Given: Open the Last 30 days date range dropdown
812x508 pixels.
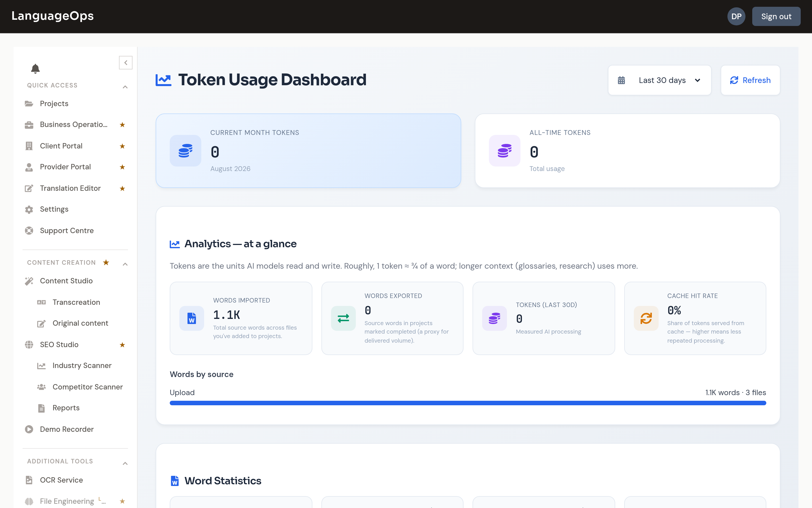Looking at the screenshot, I should pos(659,80).
